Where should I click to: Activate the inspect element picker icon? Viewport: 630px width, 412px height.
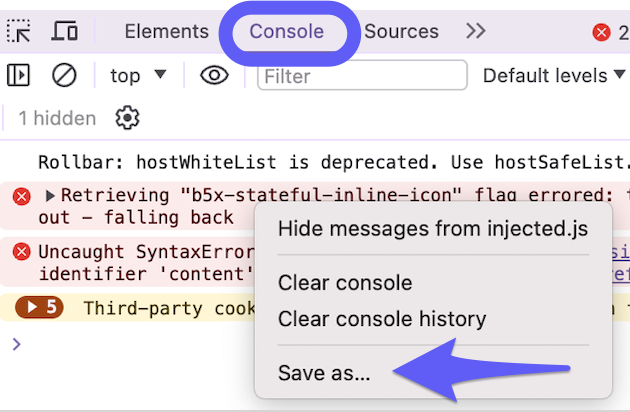18,31
